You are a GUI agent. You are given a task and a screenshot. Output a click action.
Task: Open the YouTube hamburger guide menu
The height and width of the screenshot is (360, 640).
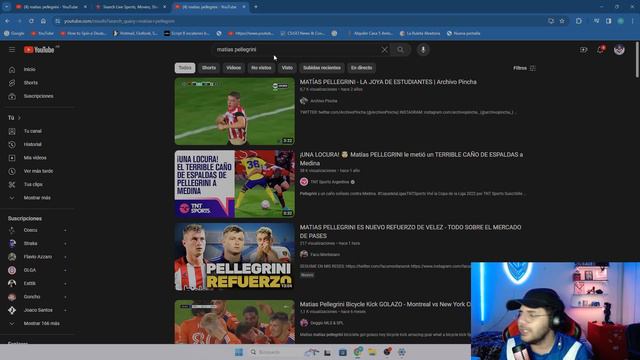12,49
